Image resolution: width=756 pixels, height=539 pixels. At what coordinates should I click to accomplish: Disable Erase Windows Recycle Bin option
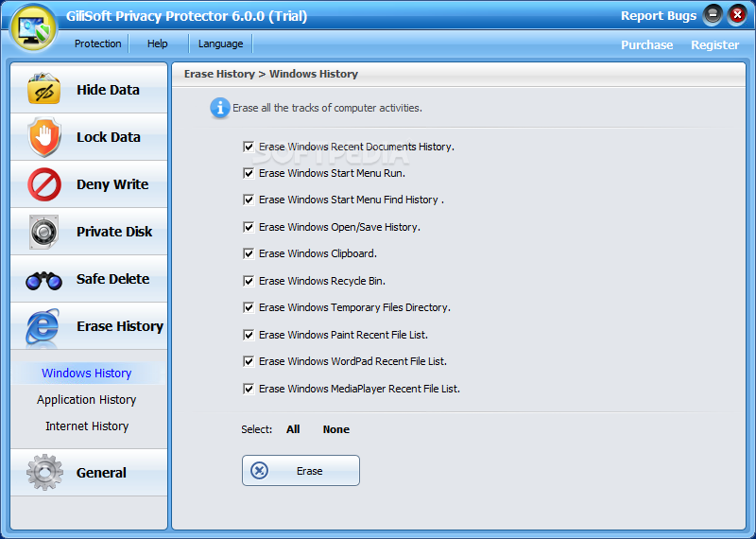[x=249, y=281]
